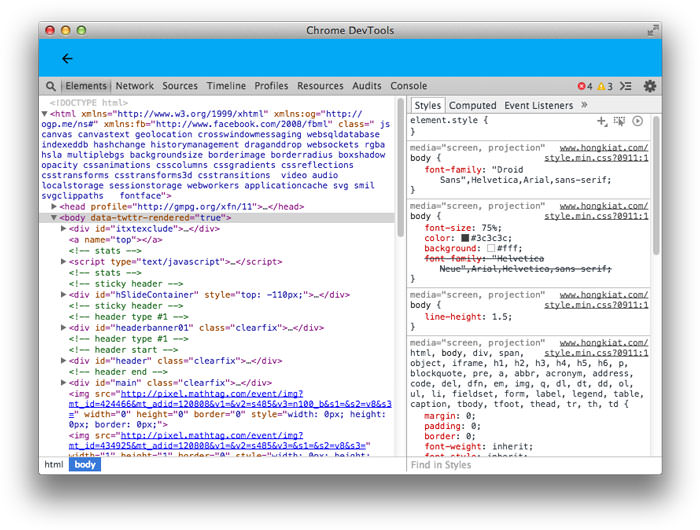Click the #3c3c3c color swatch
The width and height of the screenshot is (700, 530).
pyautogui.click(x=465, y=238)
